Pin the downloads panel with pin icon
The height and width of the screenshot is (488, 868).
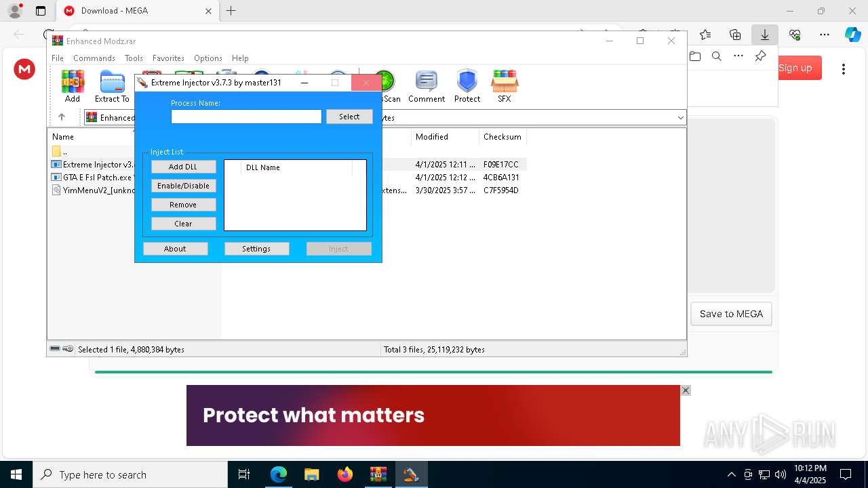click(760, 56)
